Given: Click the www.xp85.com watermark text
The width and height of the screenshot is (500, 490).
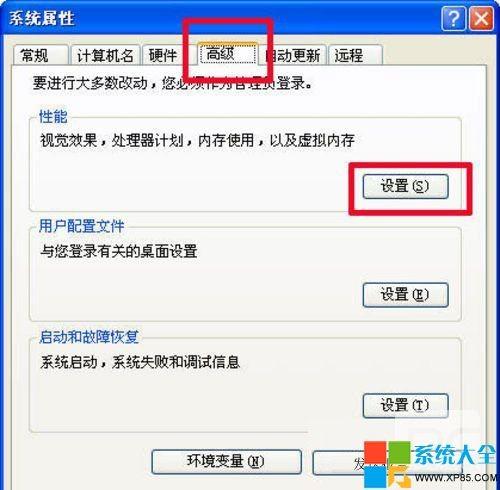Looking at the screenshot, I should click(457, 478).
